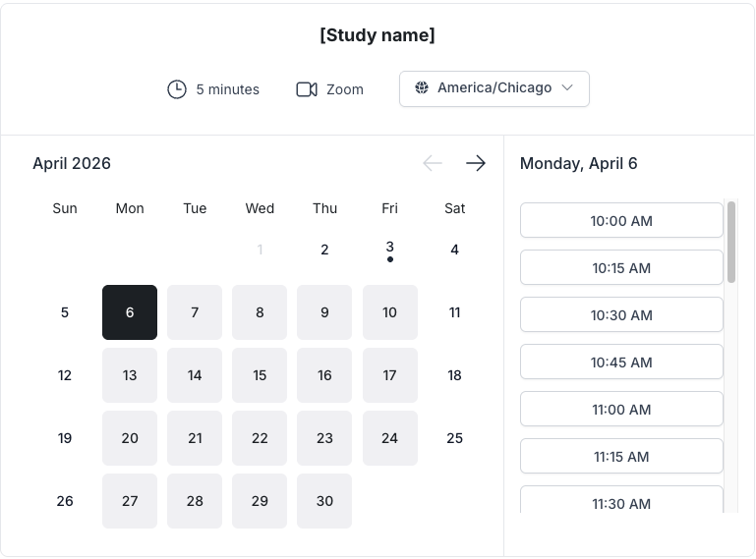Select April 30 on the calendar
The width and height of the screenshot is (756, 559).
click(324, 501)
